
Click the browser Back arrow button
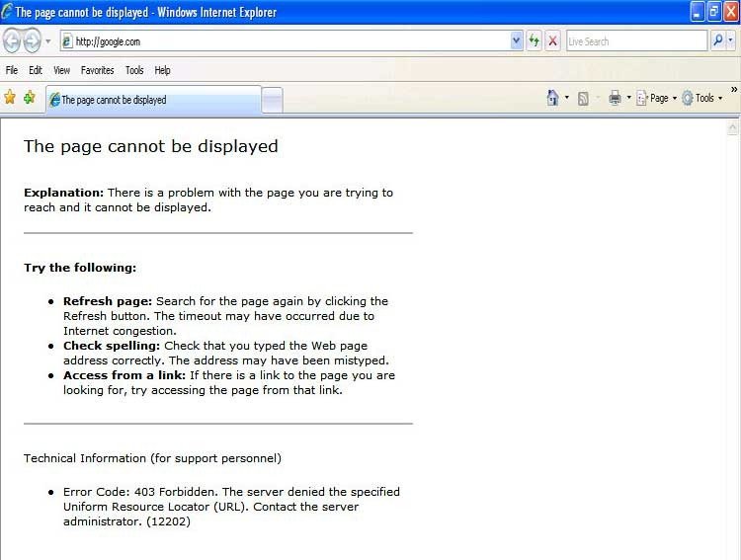pos(12,40)
